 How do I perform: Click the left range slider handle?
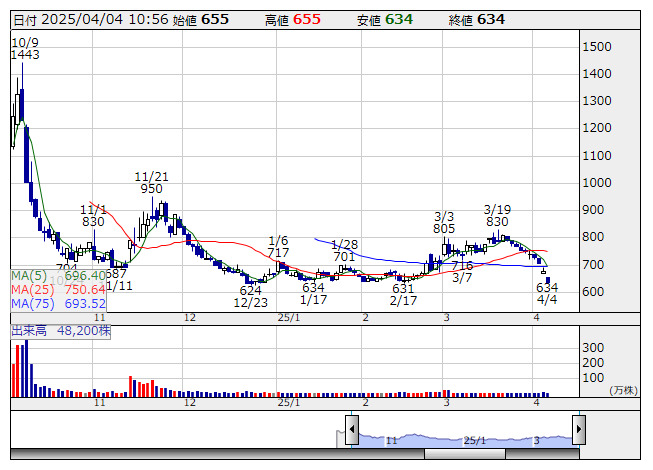(x=352, y=429)
